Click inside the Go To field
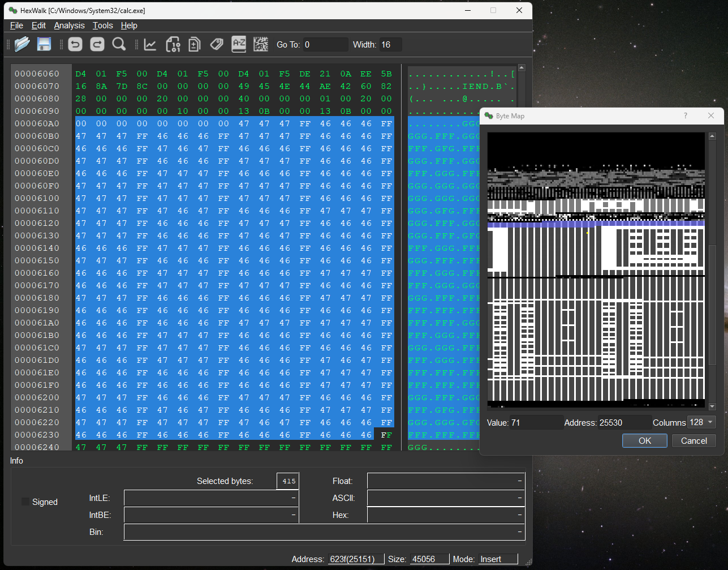The width and height of the screenshot is (728, 570). point(326,44)
